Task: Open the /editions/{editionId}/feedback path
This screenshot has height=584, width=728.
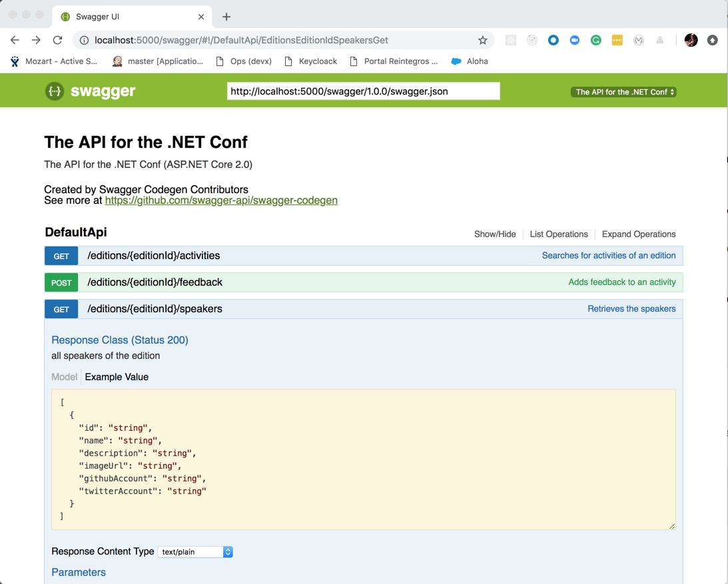Action: 155,282
